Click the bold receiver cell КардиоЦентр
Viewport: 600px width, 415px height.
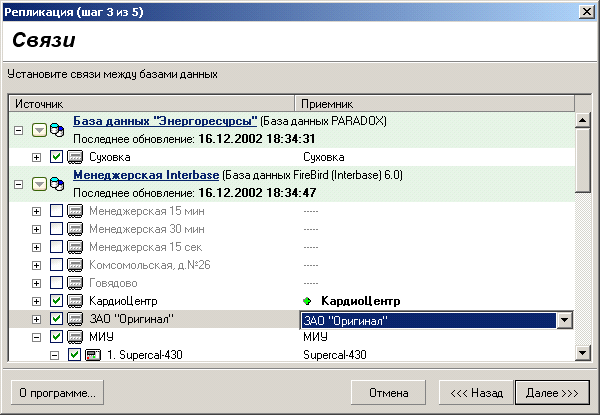click(360, 301)
